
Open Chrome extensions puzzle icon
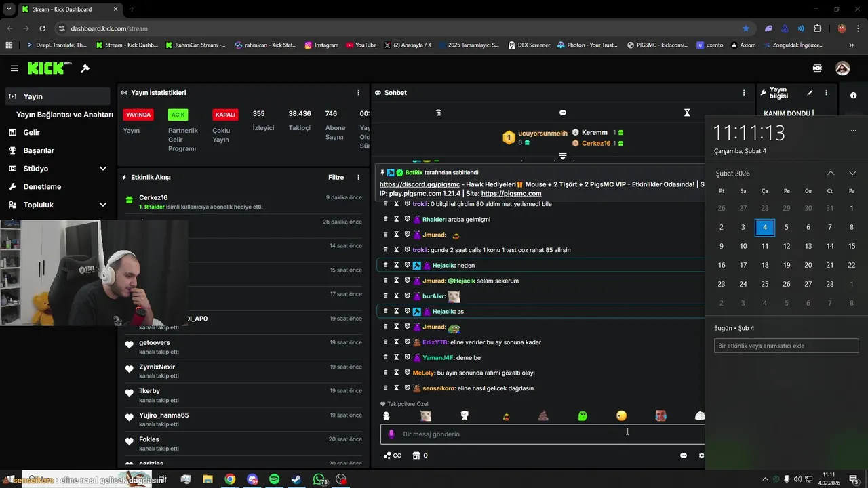point(817,28)
